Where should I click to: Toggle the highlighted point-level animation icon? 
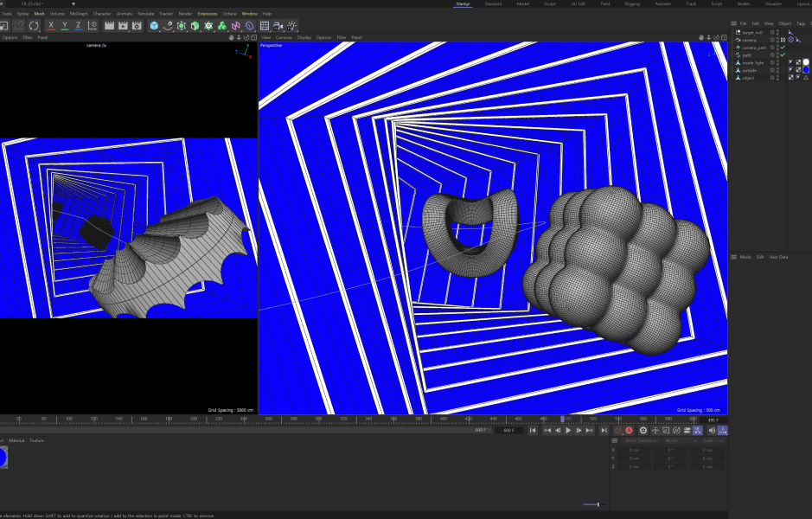pos(698,431)
